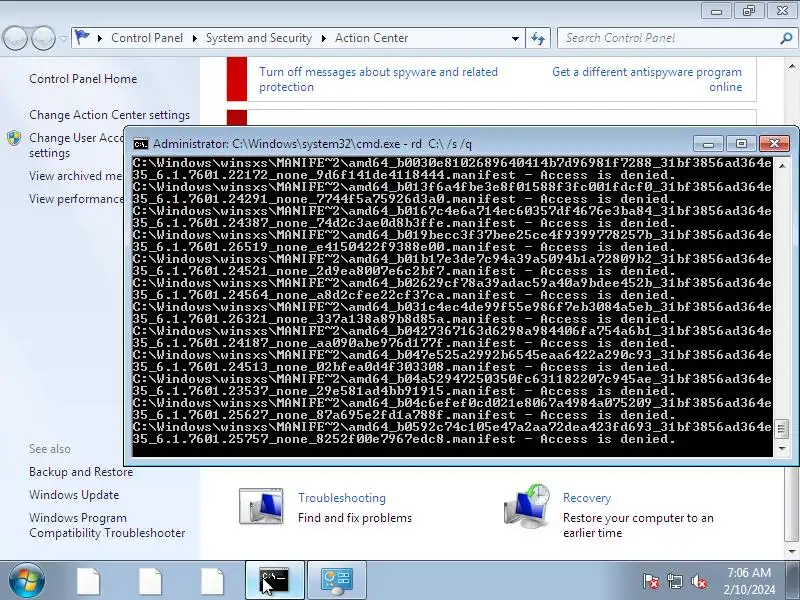The image size is (800, 600).
Task: Click the cmd.exe window title text
Action: point(312,144)
